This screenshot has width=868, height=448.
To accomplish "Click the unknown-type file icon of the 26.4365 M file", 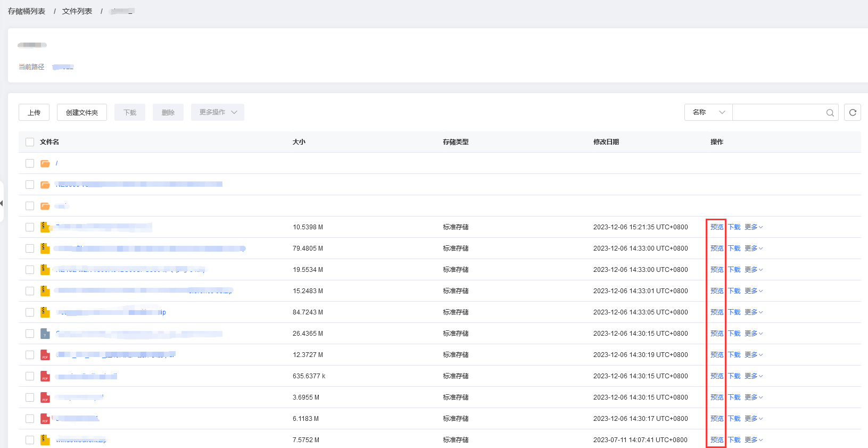I will tap(45, 334).
